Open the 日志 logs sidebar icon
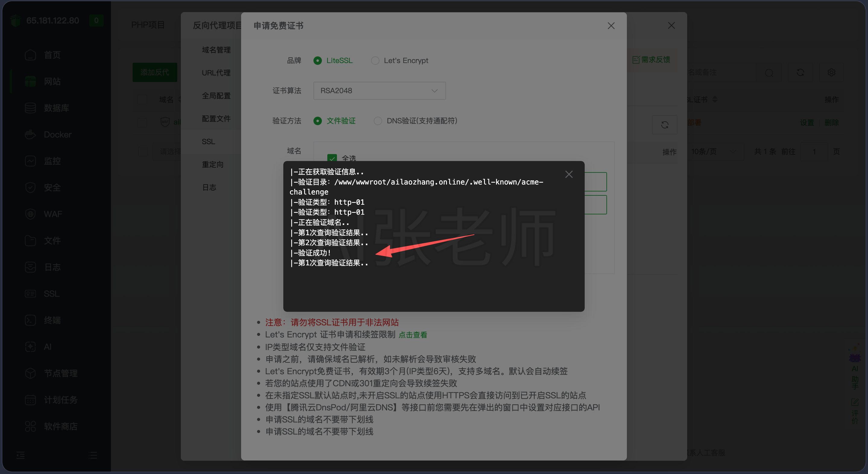 coord(30,267)
